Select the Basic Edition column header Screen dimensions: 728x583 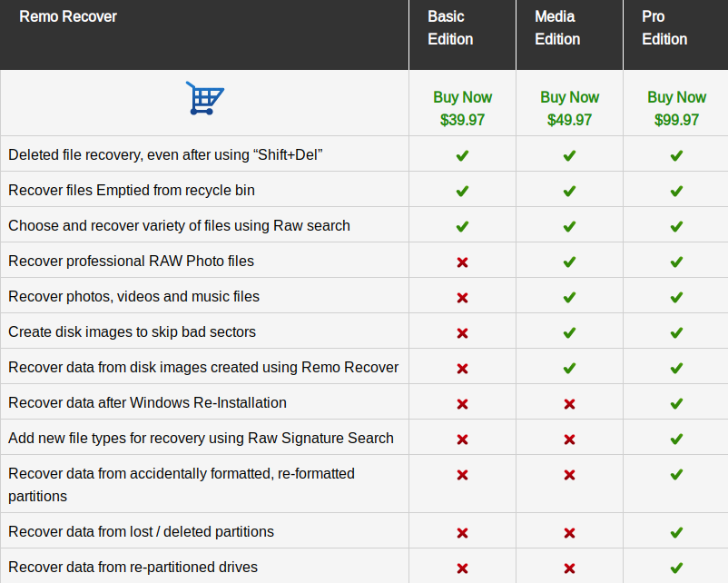[x=462, y=35]
